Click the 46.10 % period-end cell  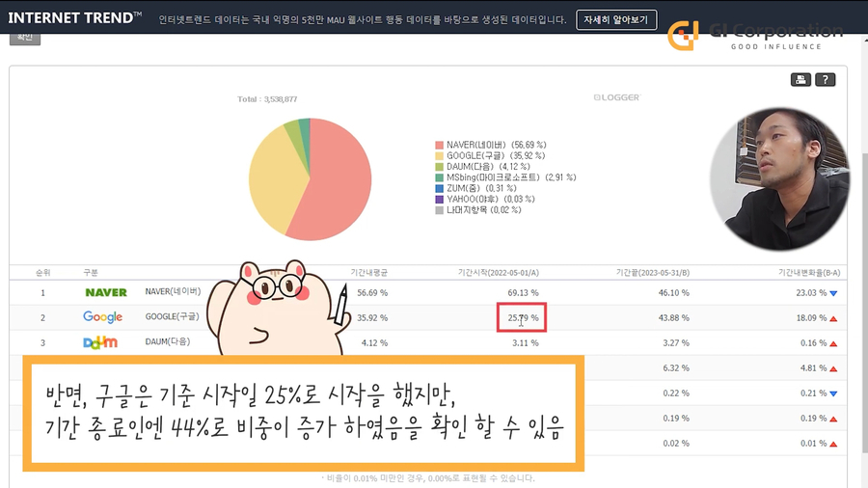[674, 292]
